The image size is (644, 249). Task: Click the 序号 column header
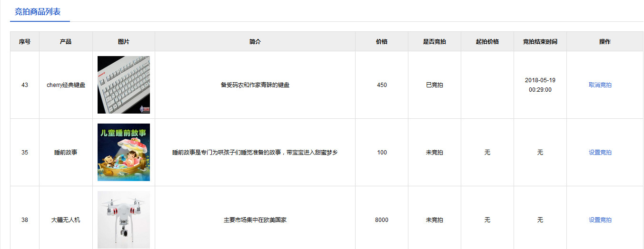click(25, 41)
